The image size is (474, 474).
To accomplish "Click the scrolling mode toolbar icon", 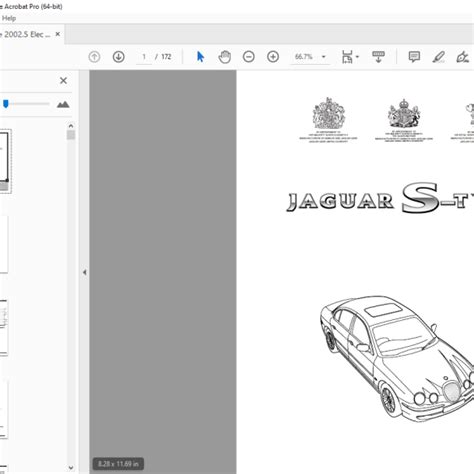I will (378, 57).
